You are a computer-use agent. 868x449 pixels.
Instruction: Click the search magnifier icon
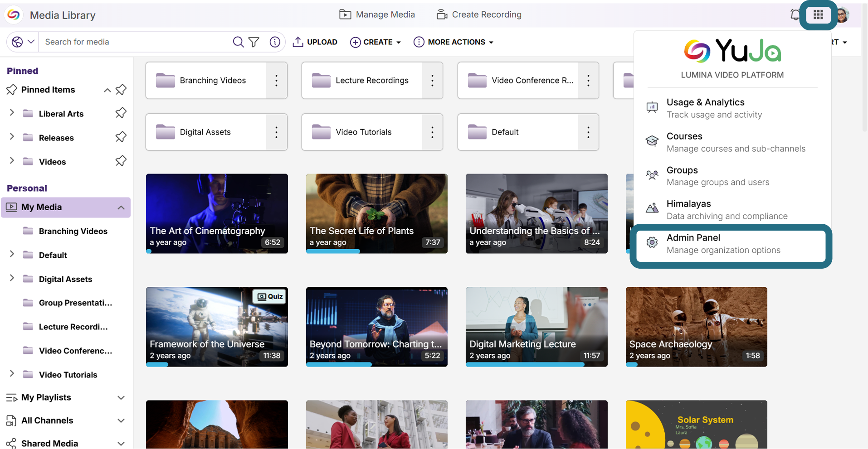click(238, 42)
